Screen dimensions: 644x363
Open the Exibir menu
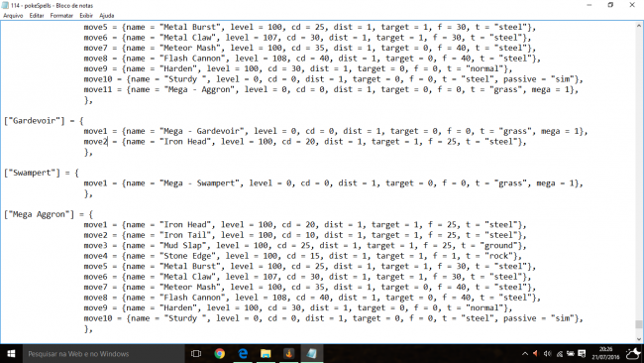coord(86,16)
